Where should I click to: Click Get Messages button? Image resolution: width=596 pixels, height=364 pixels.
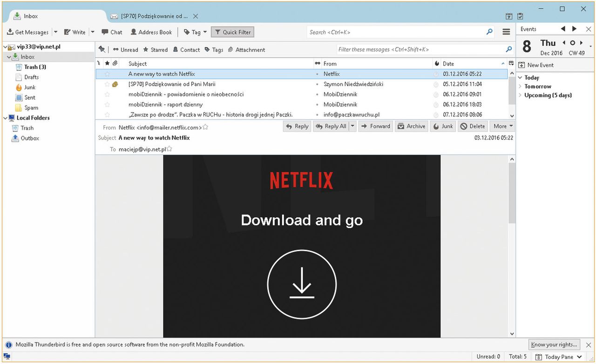pyautogui.click(x=27, y=32)
